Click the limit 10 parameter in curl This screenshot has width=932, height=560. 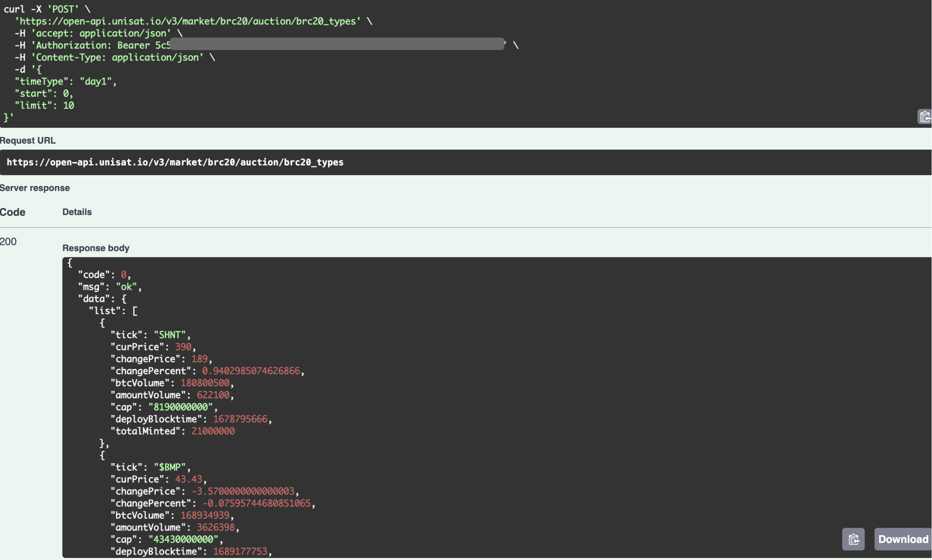point(44,105)
